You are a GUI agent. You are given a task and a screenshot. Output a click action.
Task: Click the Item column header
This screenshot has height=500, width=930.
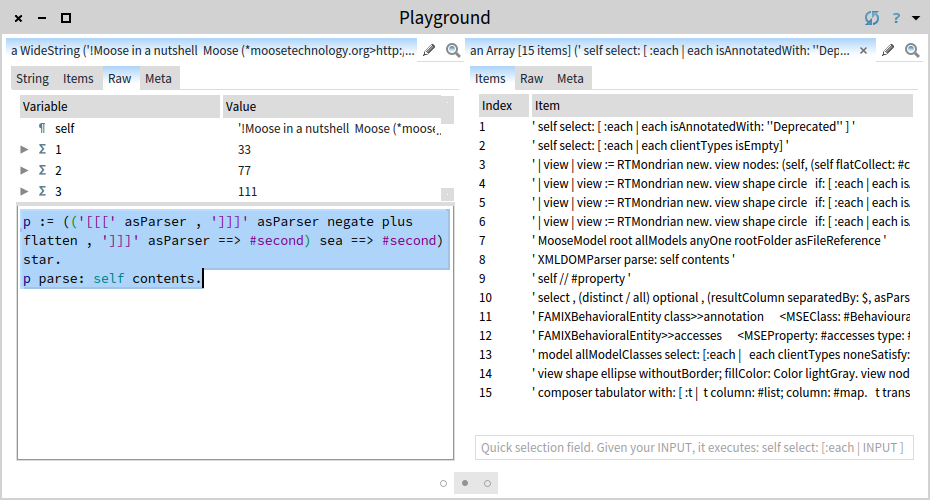(722, 106)
